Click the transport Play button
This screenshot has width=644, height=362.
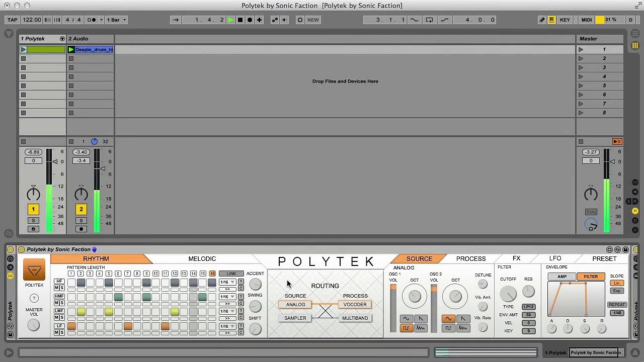(x=230, y=20)
